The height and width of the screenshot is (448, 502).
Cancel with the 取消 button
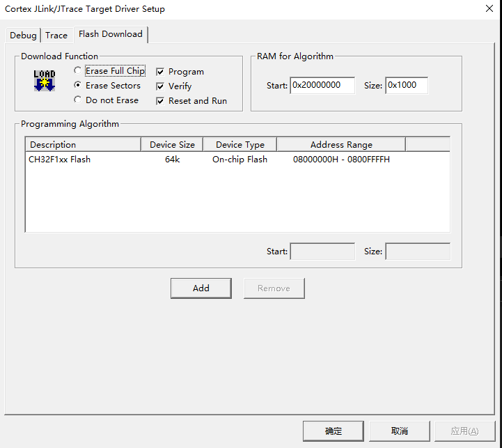pos(399,431)
